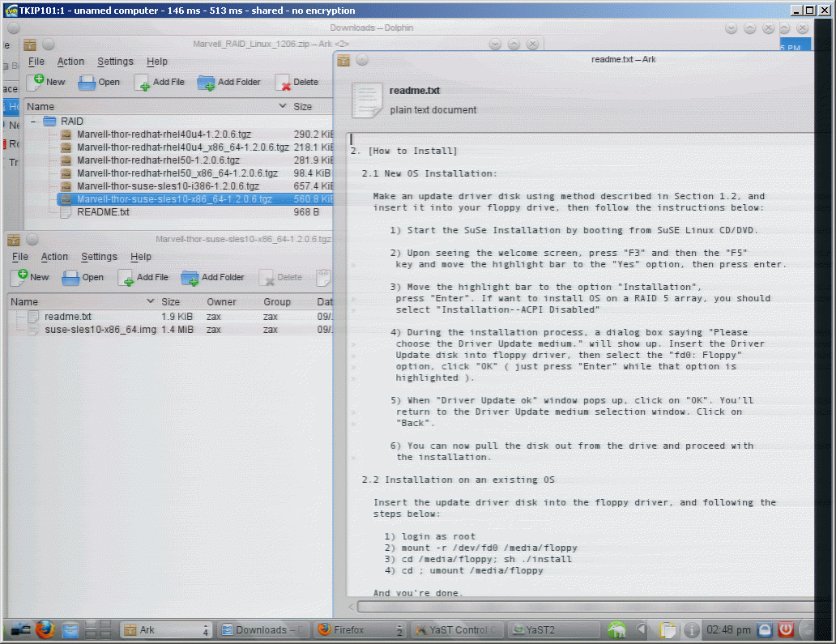The height and width of the screenshot is (644, 836).
Task: Switch to the Firefox taskbar group
Action: coord(361,630)
